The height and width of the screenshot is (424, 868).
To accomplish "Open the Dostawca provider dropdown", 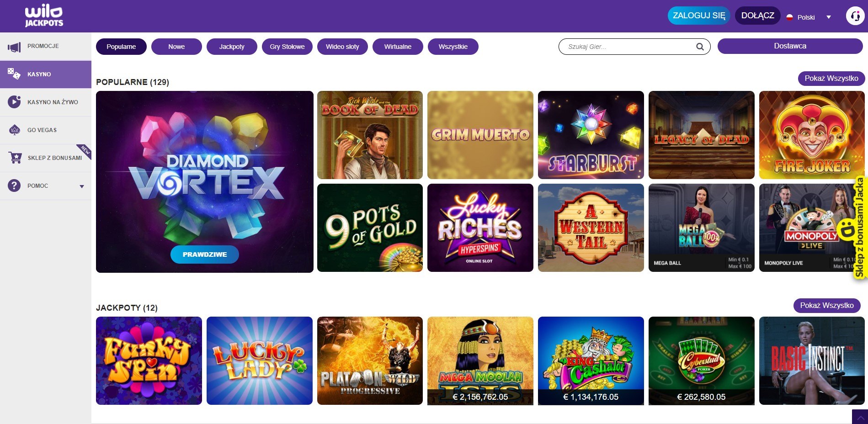I will point(790,46).
